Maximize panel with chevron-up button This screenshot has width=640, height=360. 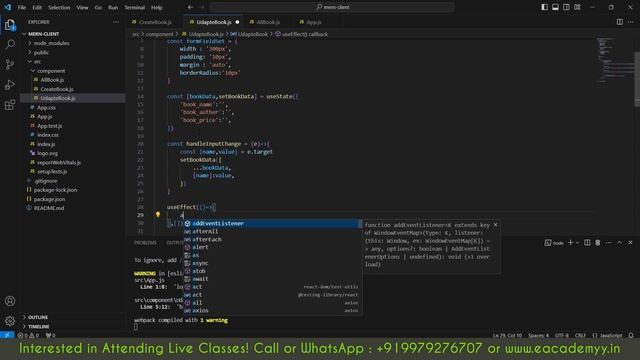(x=620, y=242)
